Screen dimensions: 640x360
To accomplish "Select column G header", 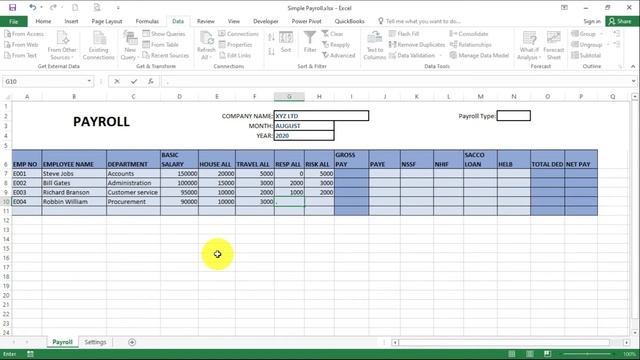I will click(x=289, y=96).
